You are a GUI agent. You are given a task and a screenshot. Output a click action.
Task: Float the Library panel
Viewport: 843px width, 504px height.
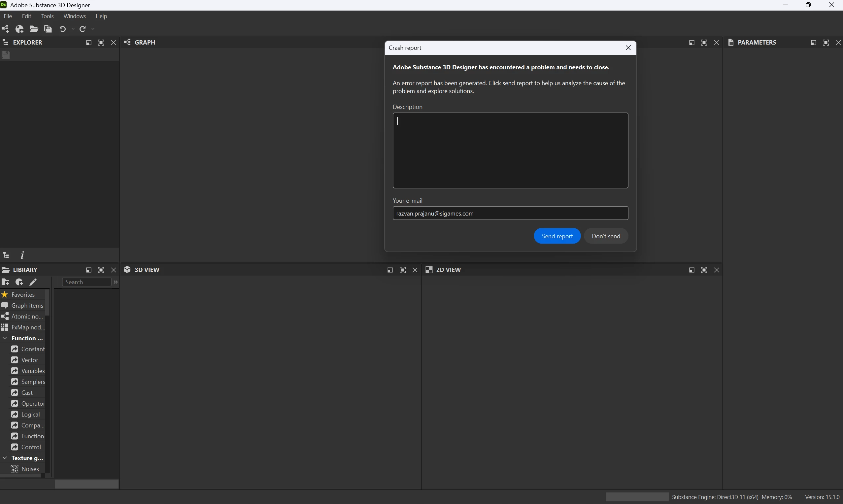coord(89,270)
